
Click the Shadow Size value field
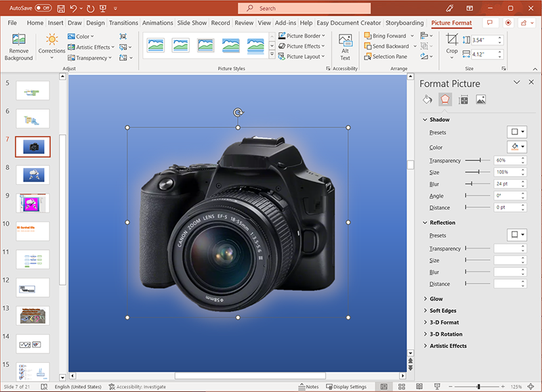507,172
